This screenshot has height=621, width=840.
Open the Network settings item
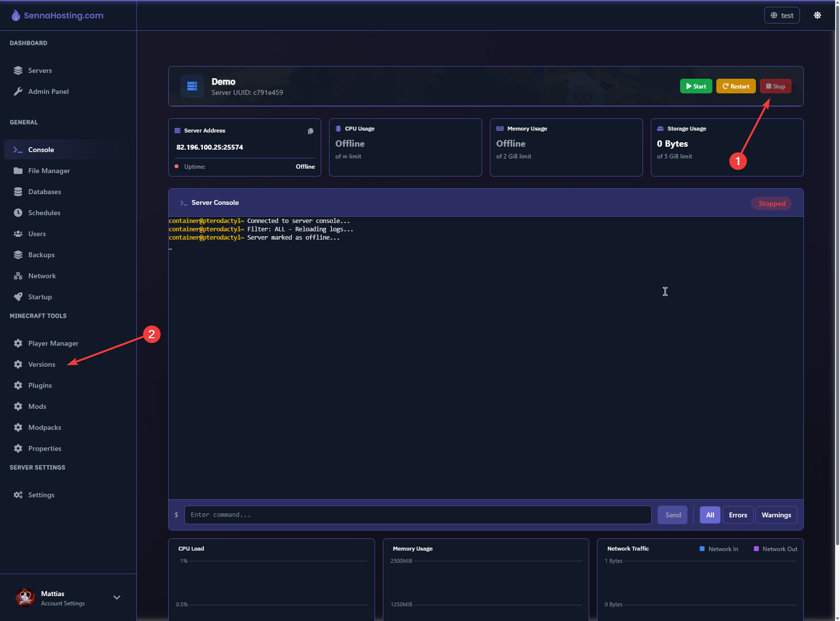42,276
